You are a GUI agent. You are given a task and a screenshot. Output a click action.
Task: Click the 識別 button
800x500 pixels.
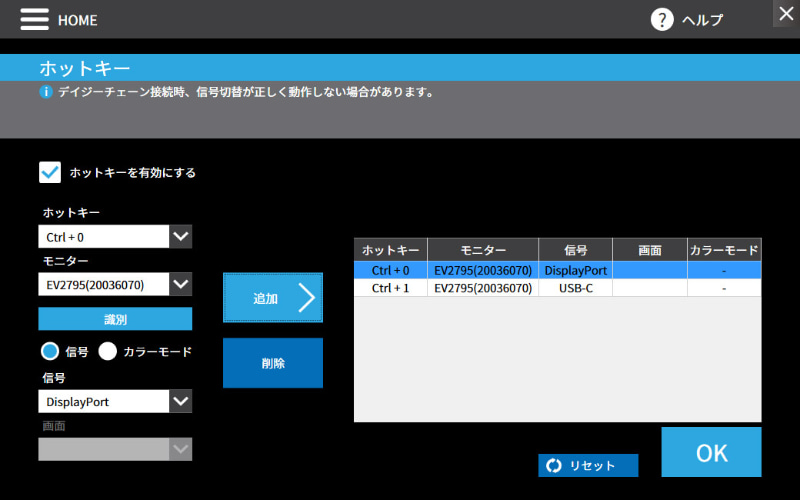click(115, 319)
